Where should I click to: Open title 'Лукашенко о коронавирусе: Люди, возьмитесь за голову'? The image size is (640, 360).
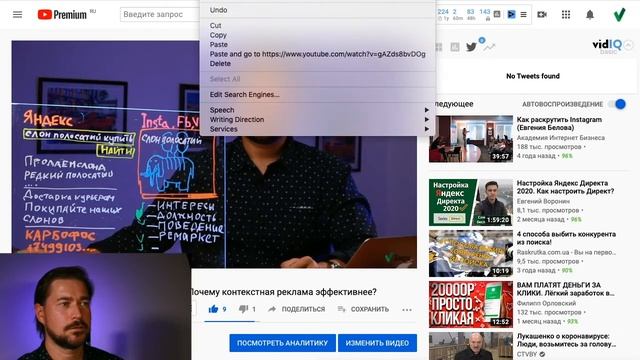coord(566,340)
